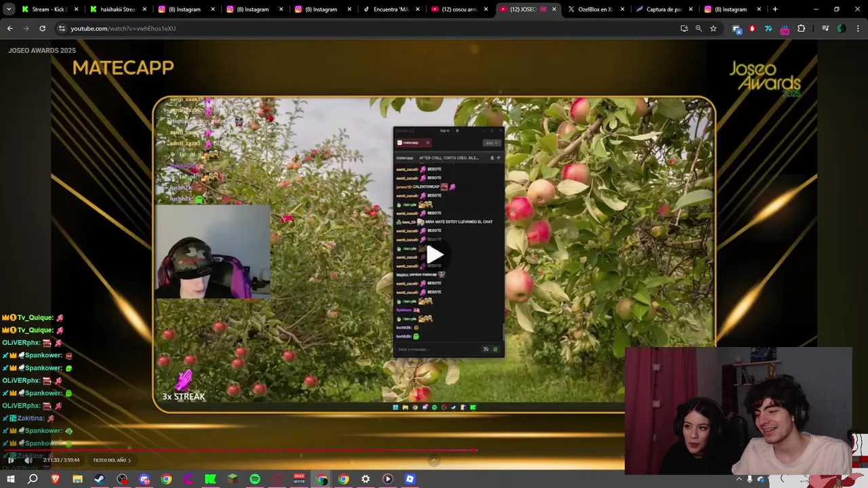Click the 'JOSEO AWARDS 2025' video title
Image resolution: width=868 pixels, height=488 pixels.
point(42,50)
